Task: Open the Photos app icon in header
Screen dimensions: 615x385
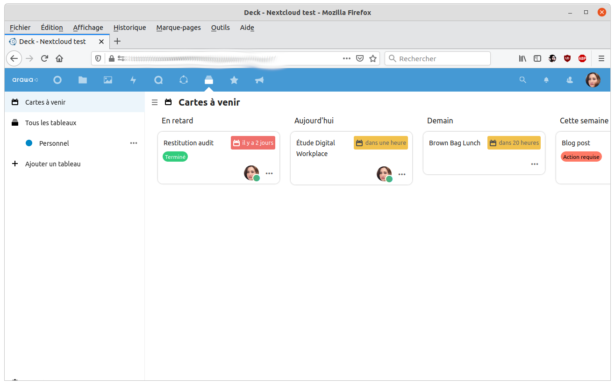Action: click(x=108, y=80)
